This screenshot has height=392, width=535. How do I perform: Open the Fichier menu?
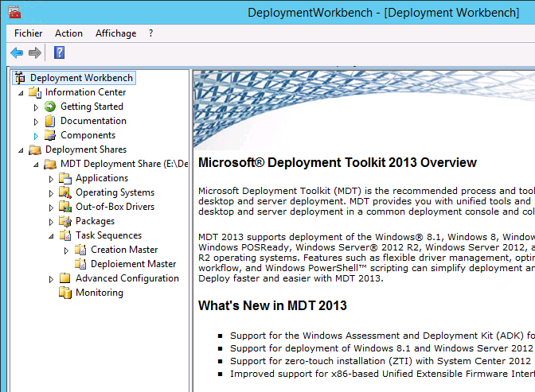[29, 33]
